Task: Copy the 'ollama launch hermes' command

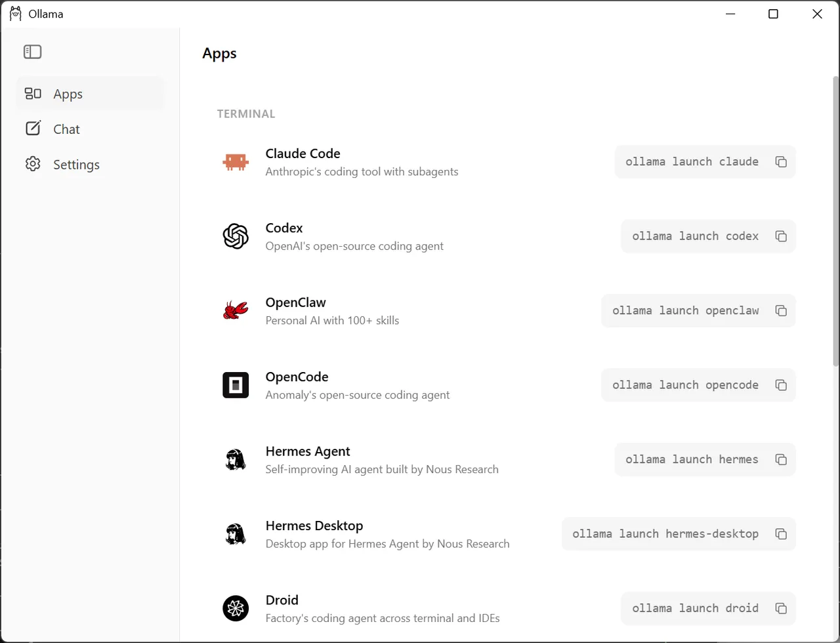Action: click(781, 460)
